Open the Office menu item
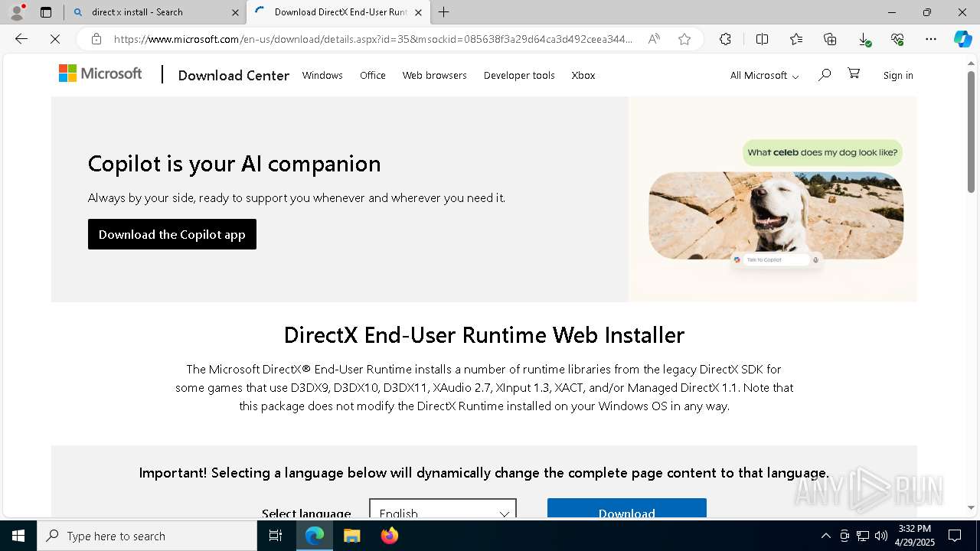 (x=373, y=75)
